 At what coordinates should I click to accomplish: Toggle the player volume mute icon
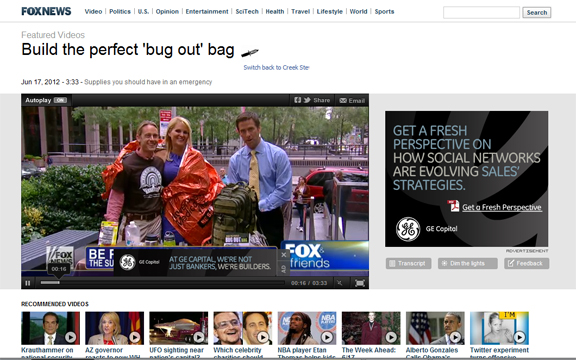click(340, 283)
